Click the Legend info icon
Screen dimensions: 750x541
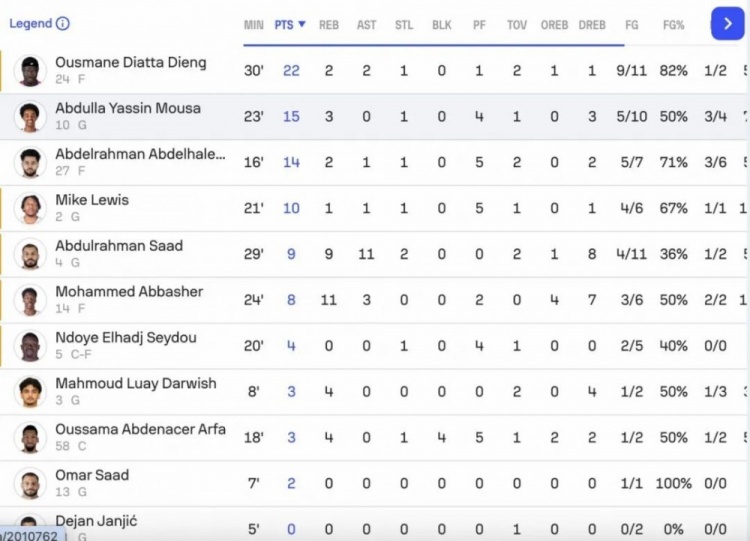[63, 23]
